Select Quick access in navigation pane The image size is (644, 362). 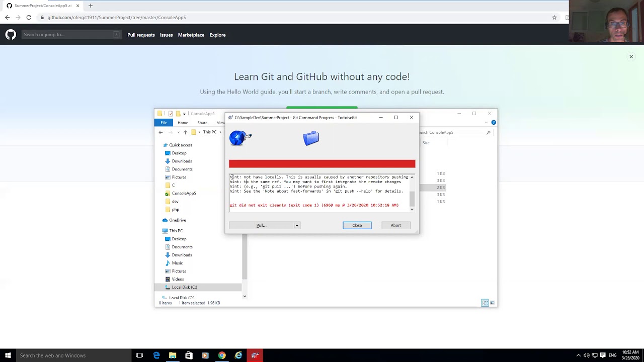(181, 145)
